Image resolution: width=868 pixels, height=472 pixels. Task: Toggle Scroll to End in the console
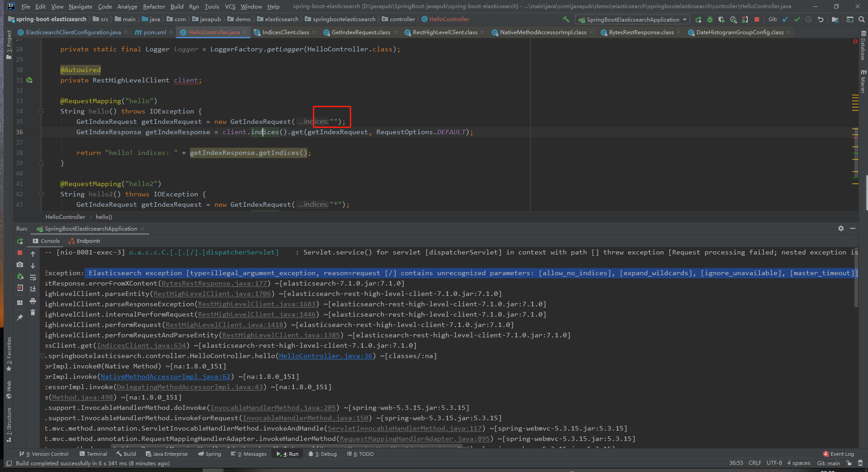coord(33,289)
